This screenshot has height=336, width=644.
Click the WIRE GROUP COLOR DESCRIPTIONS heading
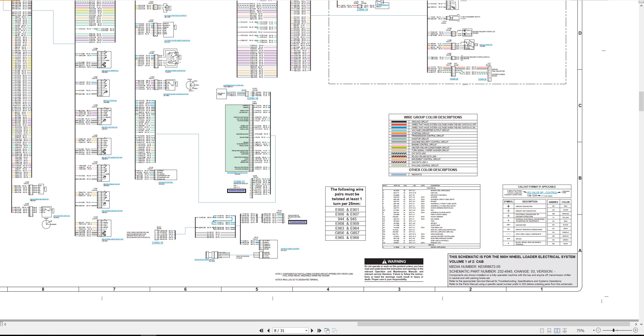pyautogui.click(x=433, y=117)
